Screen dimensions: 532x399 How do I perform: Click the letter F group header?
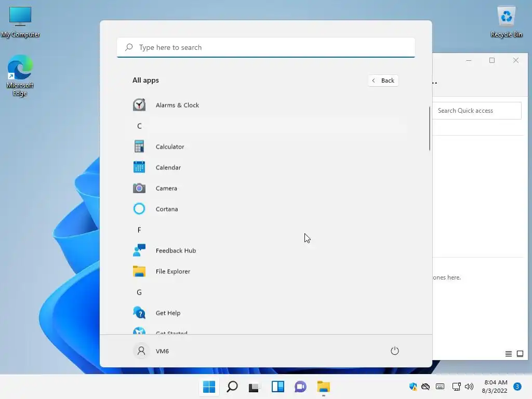tap(139, 230)
